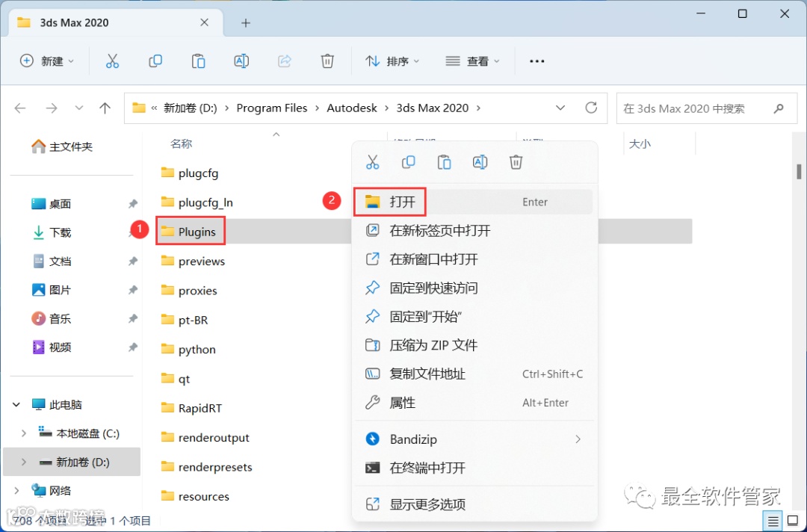Expand the 网络 tree node

[16, 490]
